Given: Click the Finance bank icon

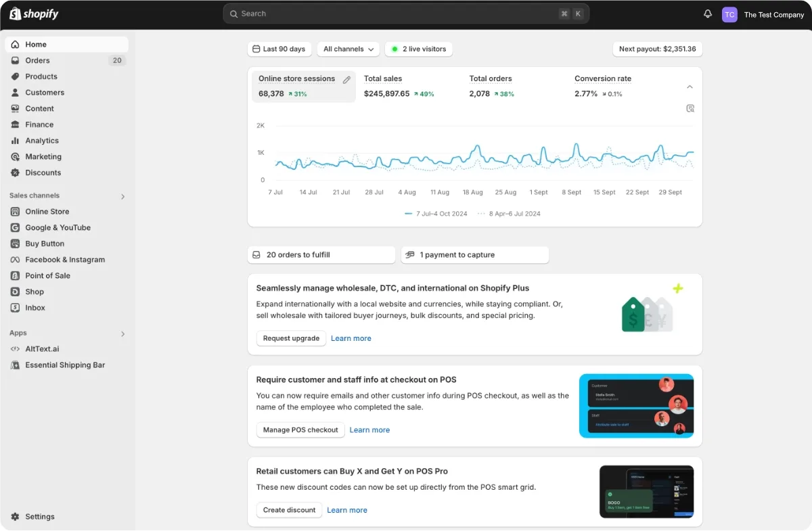Looking at the screenshot, I should coord(15,124).
